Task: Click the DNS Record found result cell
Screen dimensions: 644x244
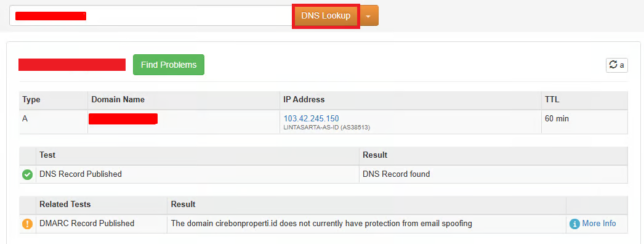Action: pos(493,174)
